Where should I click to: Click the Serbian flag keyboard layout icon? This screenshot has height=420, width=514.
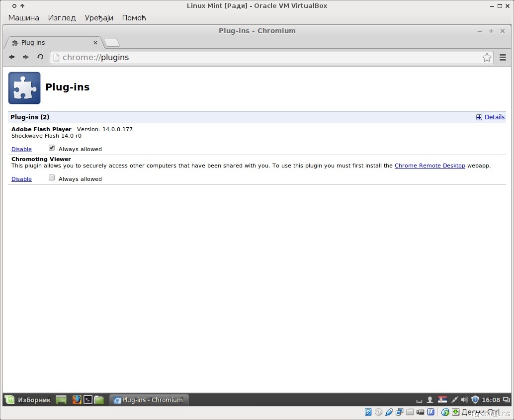click(442, 400)
